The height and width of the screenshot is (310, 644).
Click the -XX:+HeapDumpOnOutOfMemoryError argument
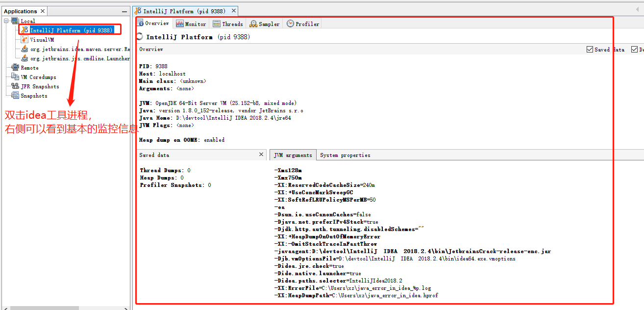tap(327, 236)
